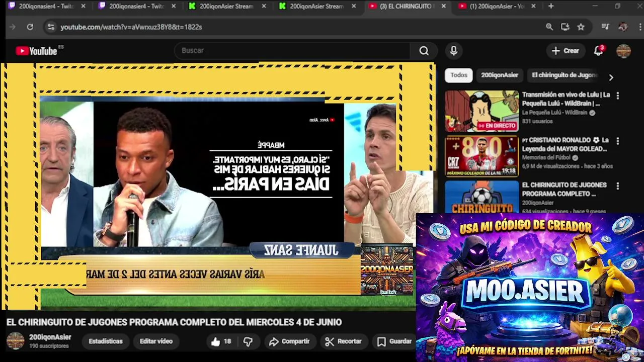The width and height of the screenshot is (644, 362).
Task: Open title 'Transmisión en vivo de Lulu'
Action: pos(566,99)
